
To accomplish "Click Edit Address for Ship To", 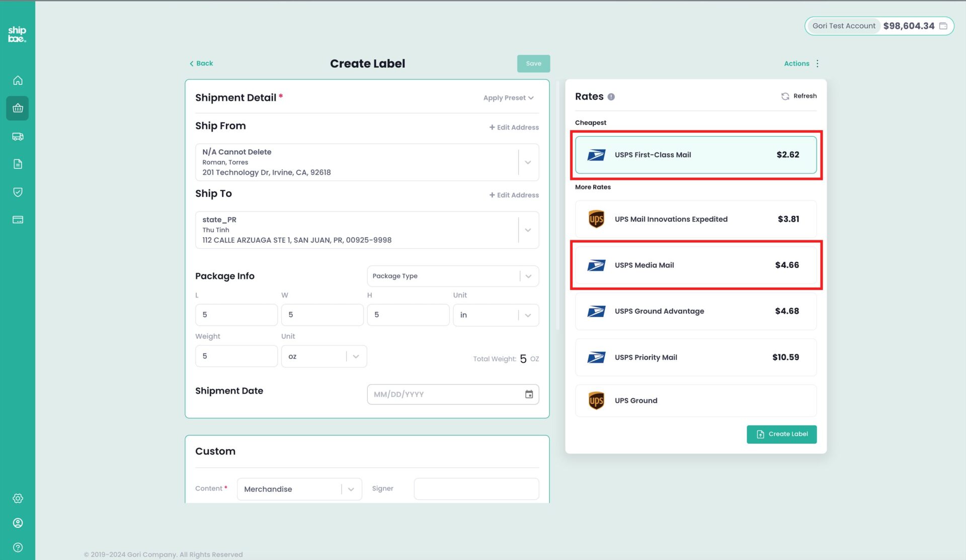I will click(x=513, y=195).
